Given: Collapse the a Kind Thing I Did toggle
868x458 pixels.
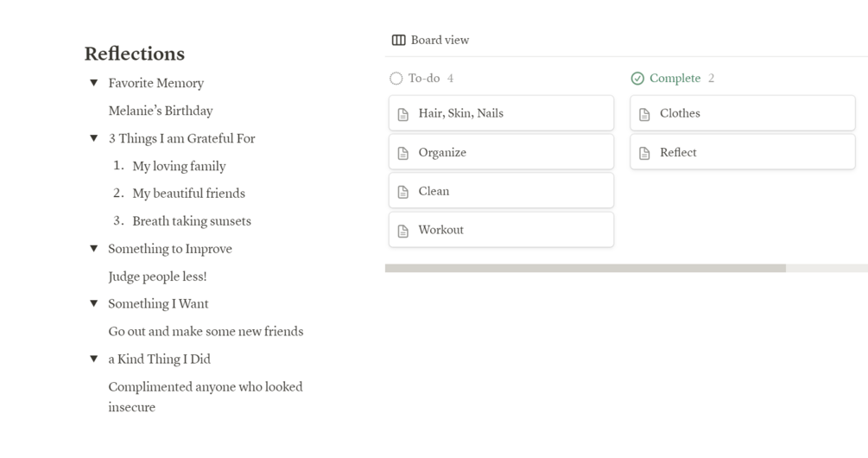Looking at the screenshot, I should coord(94,359).
